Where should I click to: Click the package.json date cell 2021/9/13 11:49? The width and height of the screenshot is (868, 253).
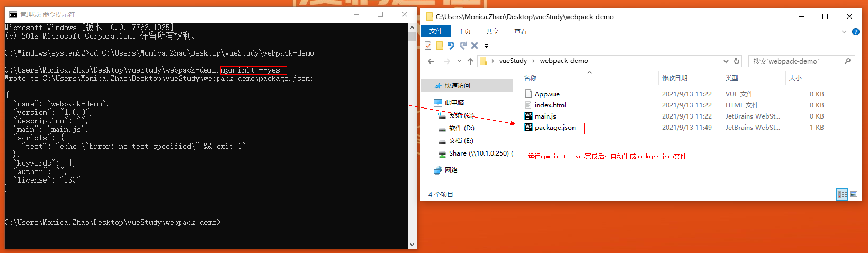click(x=687, y=128)
